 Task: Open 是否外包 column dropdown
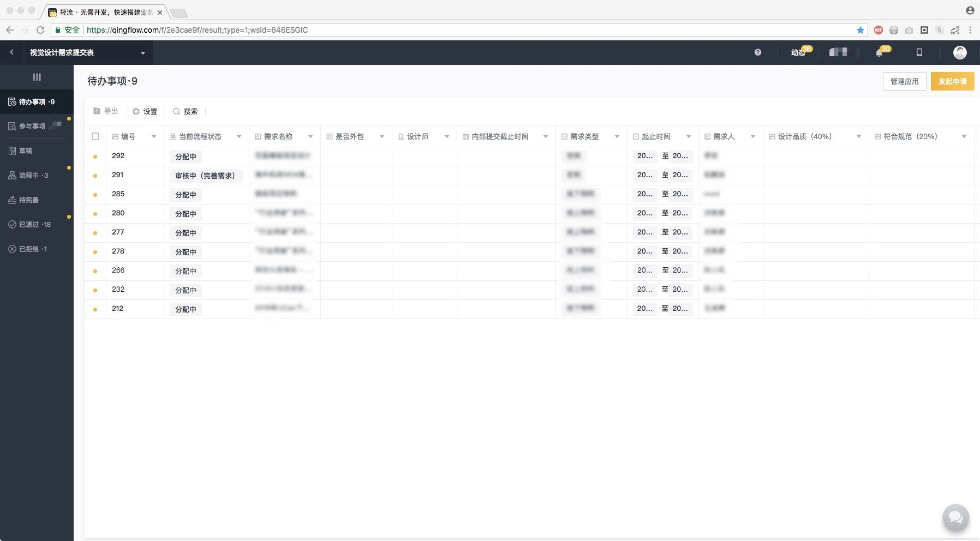[x=382, y=136]
